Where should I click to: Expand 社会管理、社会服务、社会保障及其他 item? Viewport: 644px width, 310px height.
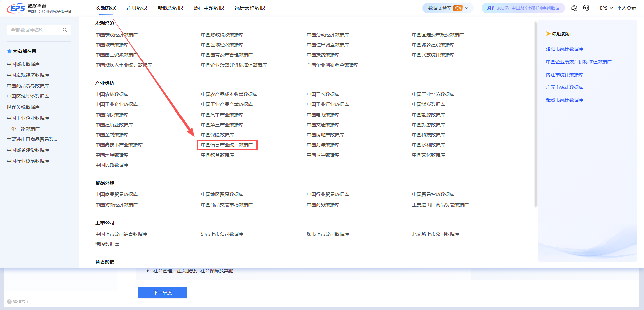point(147,271)
